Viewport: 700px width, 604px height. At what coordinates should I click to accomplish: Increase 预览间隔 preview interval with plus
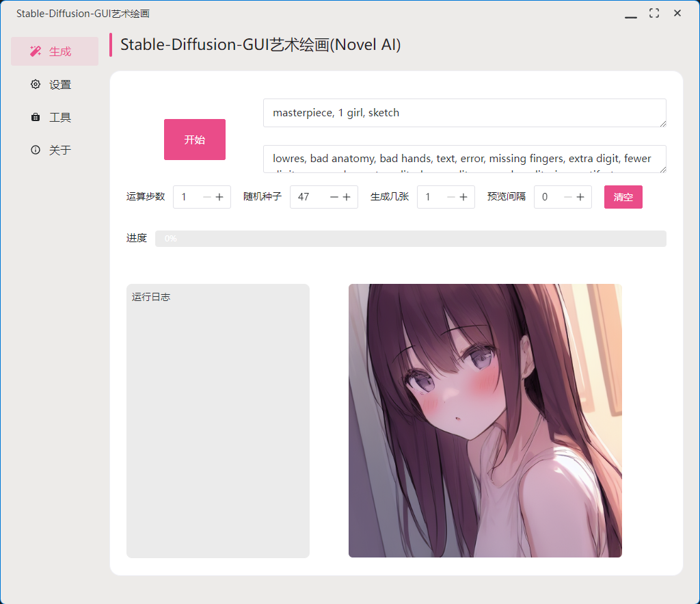coord(580,197)
